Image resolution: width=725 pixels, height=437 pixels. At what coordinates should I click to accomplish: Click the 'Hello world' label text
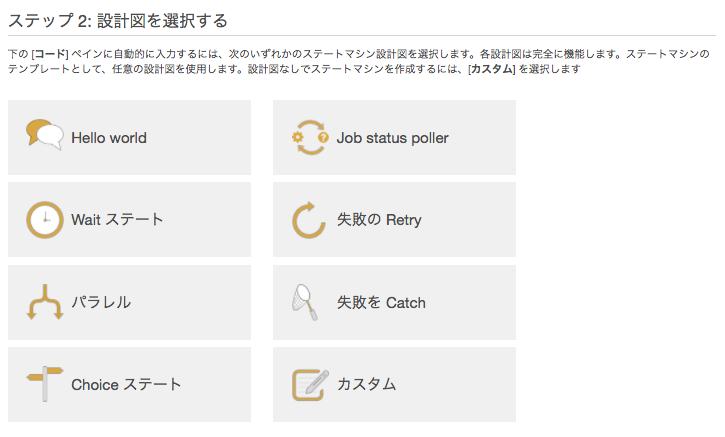[x=109, y=138]
